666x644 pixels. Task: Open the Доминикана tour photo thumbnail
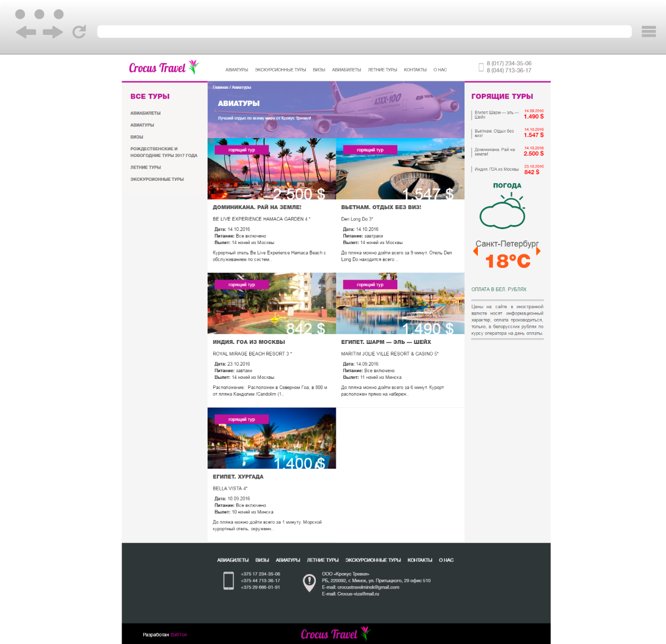(x=271, y=169)
